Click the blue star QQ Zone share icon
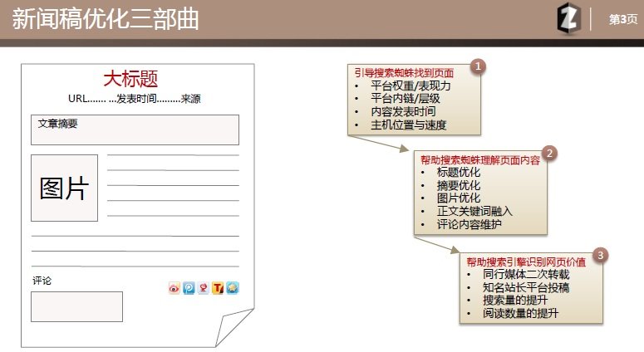The width and height of the screenshot is (644, 352). coord(233,288)
